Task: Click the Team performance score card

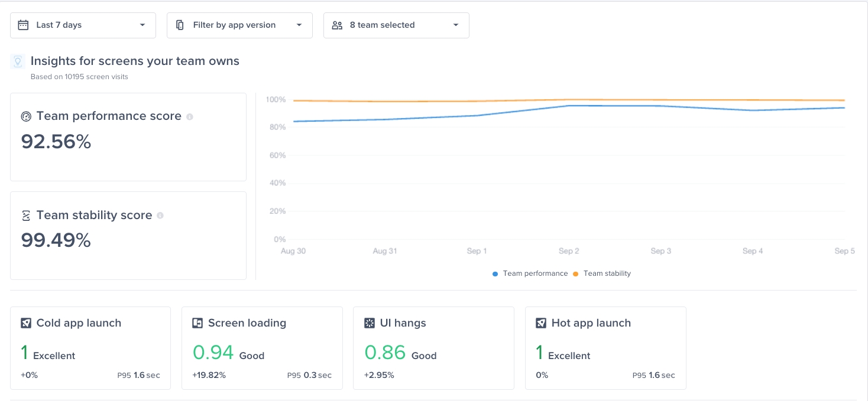Action: (x=128, y=137)
